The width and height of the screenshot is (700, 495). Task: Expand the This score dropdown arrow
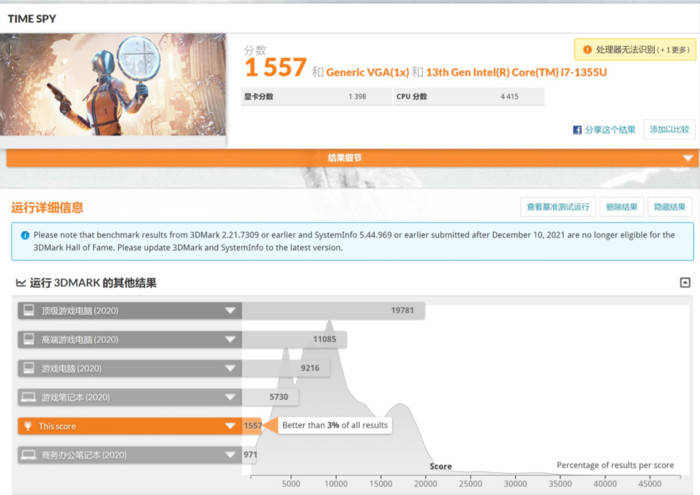[x=230, y=426]
